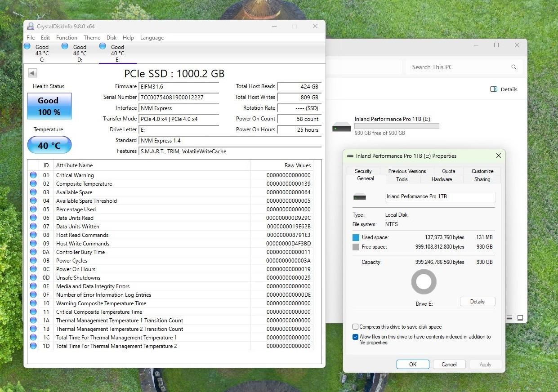Click the Percentage Used status orb
The image size is (558, 392).
[33, 209]
